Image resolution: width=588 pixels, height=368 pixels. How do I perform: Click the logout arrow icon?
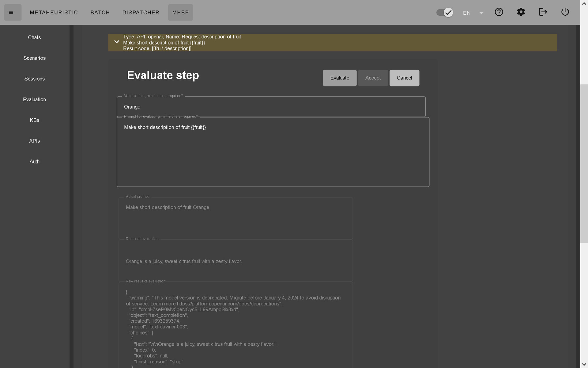543,12
